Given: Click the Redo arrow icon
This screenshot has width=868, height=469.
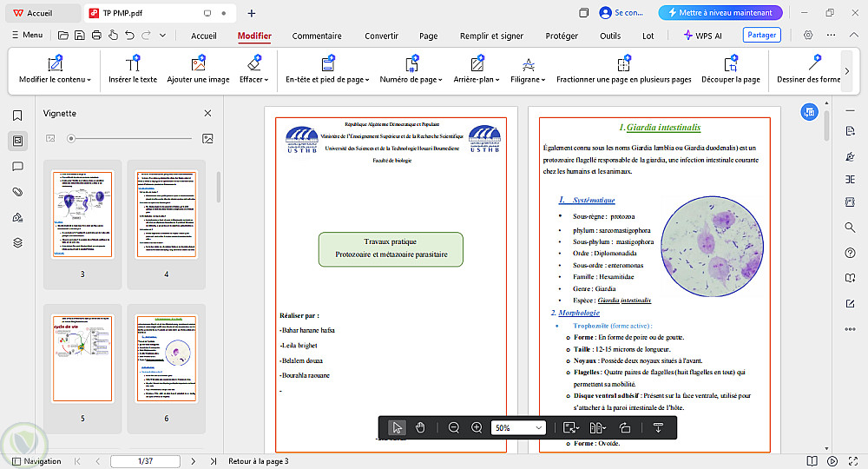Looking at the screenshot, I should click(146, 36).
